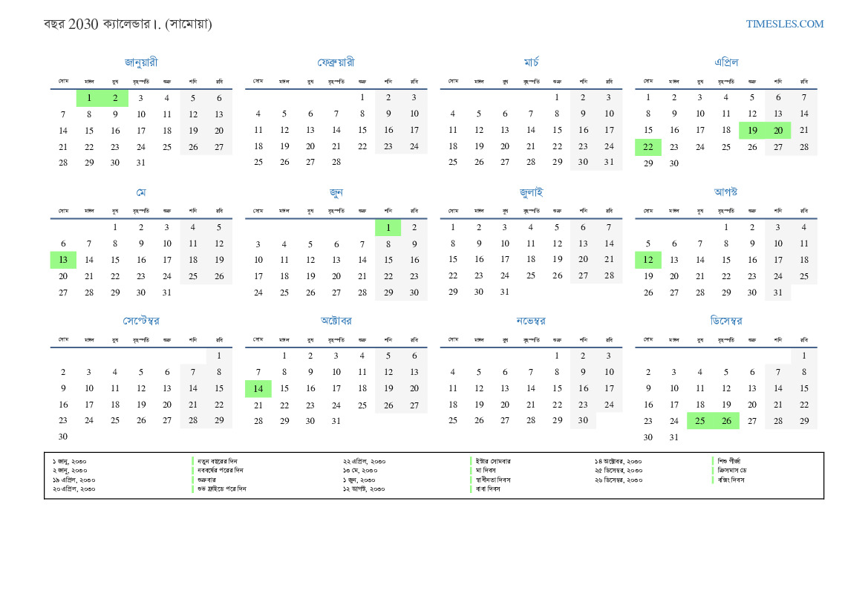The width and height of the screenshot is (868, 614).
Task: Select the আগস্ট month heading
Action: point(725,192)
